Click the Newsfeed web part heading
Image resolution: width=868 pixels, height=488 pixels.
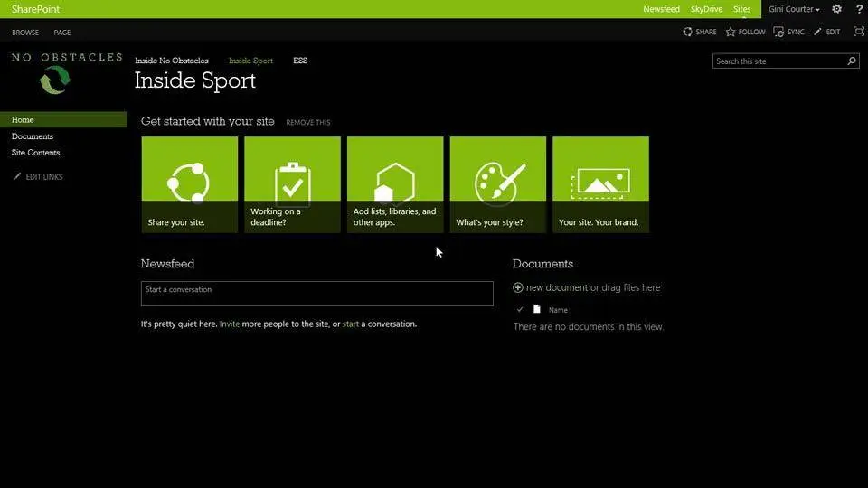coord(168,264)
